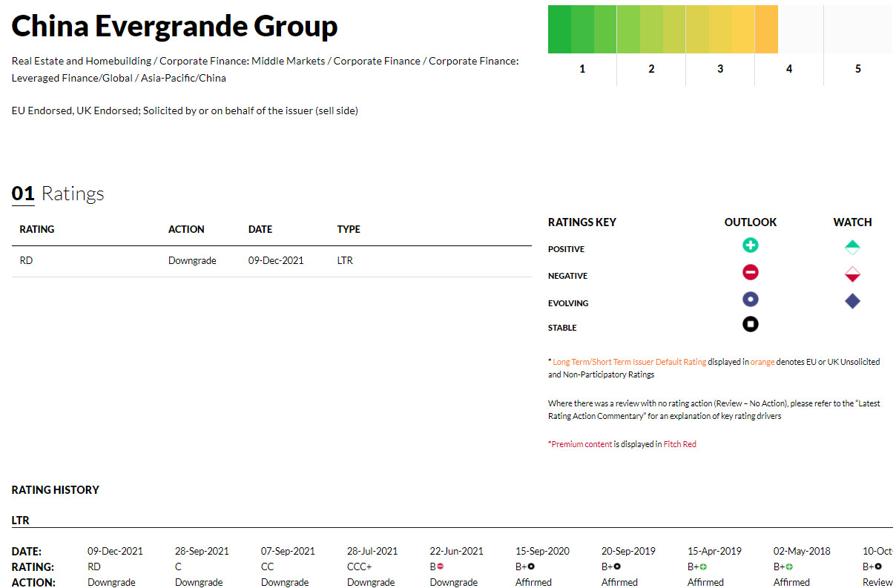Click the green Positive outlook plus icon

pyautogui.click(x=750, y=245)
